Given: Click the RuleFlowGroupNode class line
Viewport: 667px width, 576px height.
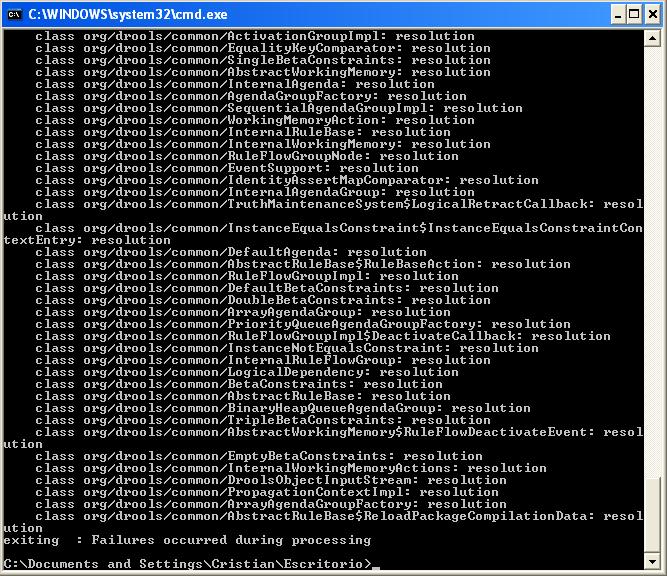Looking at the screenshot, I should (x=247, y=156).
